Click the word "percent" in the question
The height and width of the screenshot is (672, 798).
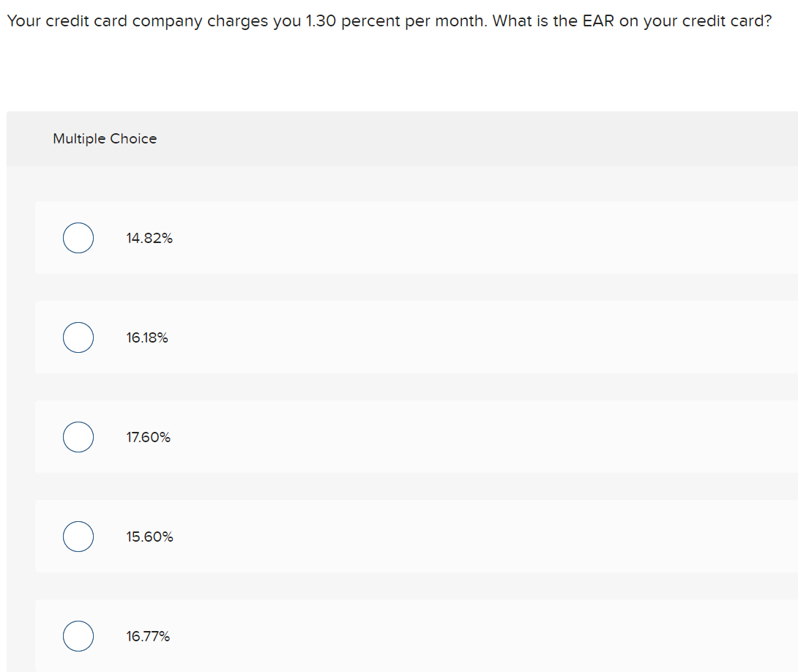tap(370, 22)
